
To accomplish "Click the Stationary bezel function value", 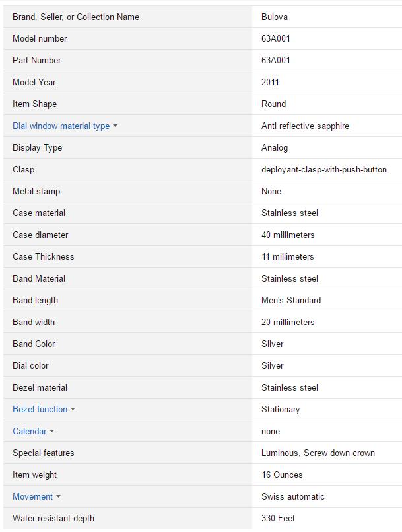I will (281, 409).
